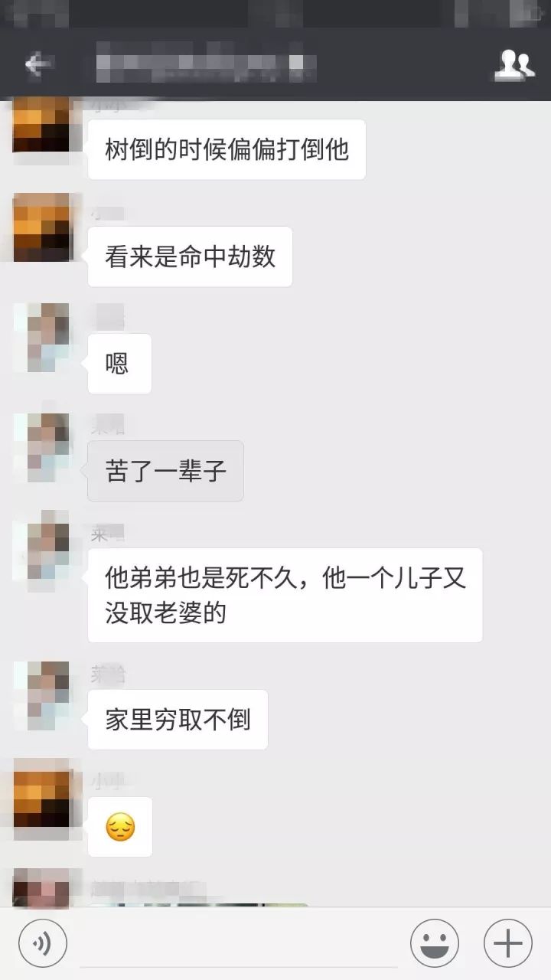Select the message 看来是命中劫数
551x980 pixels.
point(190,256)
